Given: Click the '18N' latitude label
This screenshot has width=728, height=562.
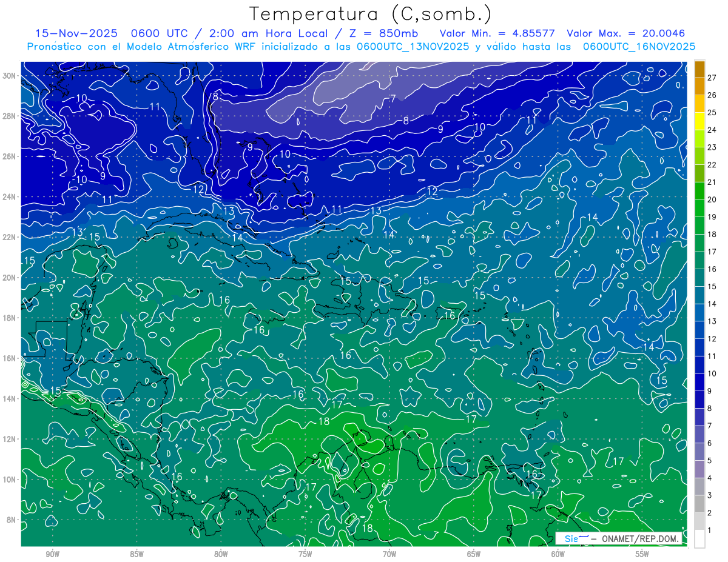Looking at the screenshot, I should point(10,318).
